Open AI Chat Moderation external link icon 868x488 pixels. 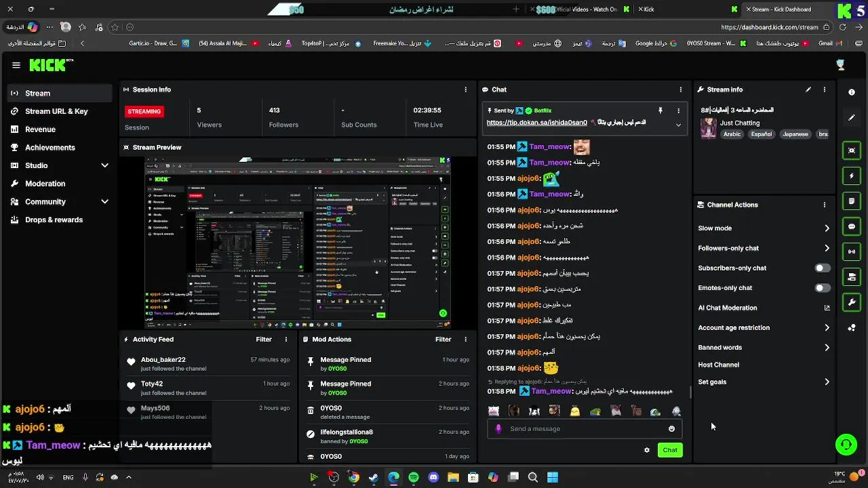click(x=827, y=308)
